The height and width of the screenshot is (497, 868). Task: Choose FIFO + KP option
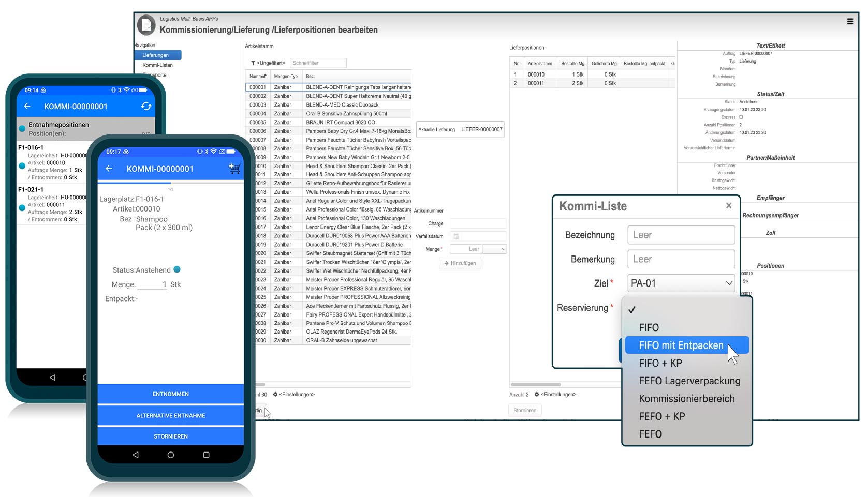(687, 363)
